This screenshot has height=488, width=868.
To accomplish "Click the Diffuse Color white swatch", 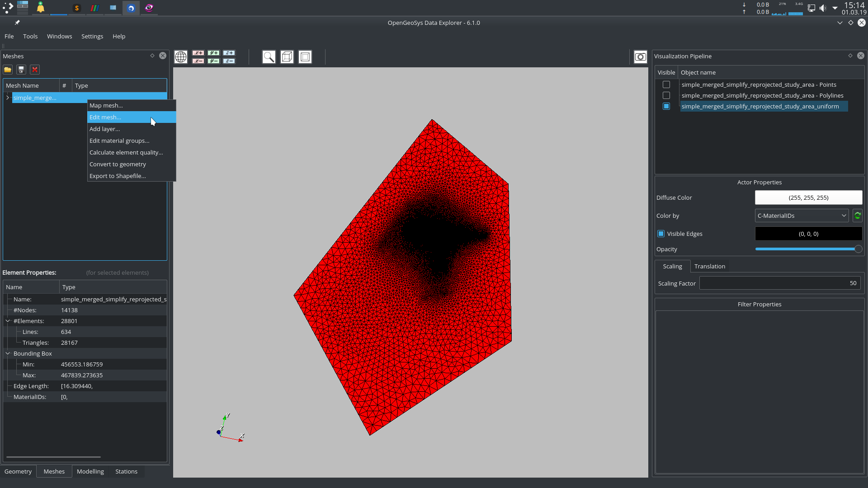I will (808, 197).
